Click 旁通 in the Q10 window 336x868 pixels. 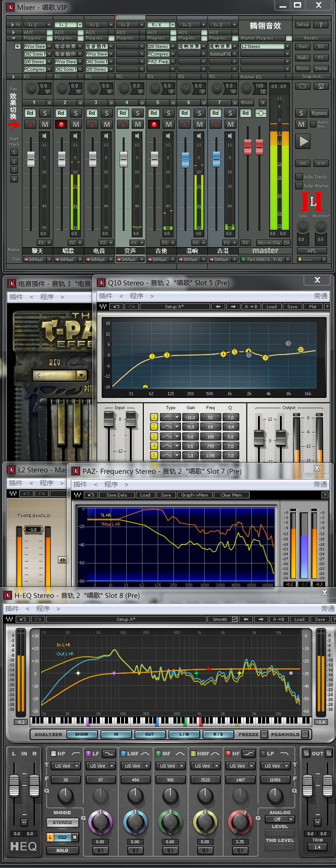tap(321, 296)
